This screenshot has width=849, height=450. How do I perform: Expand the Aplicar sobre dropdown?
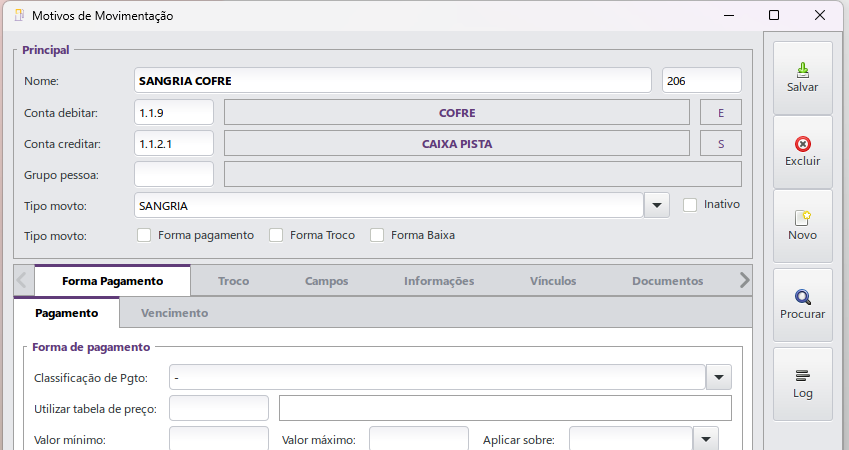click(706, 439)
